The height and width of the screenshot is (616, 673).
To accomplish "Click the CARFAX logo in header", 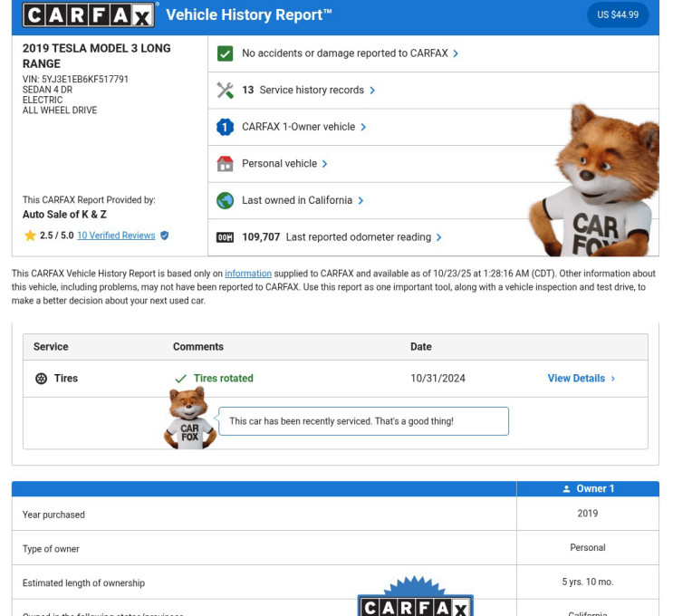I will [x=89, y=14].
